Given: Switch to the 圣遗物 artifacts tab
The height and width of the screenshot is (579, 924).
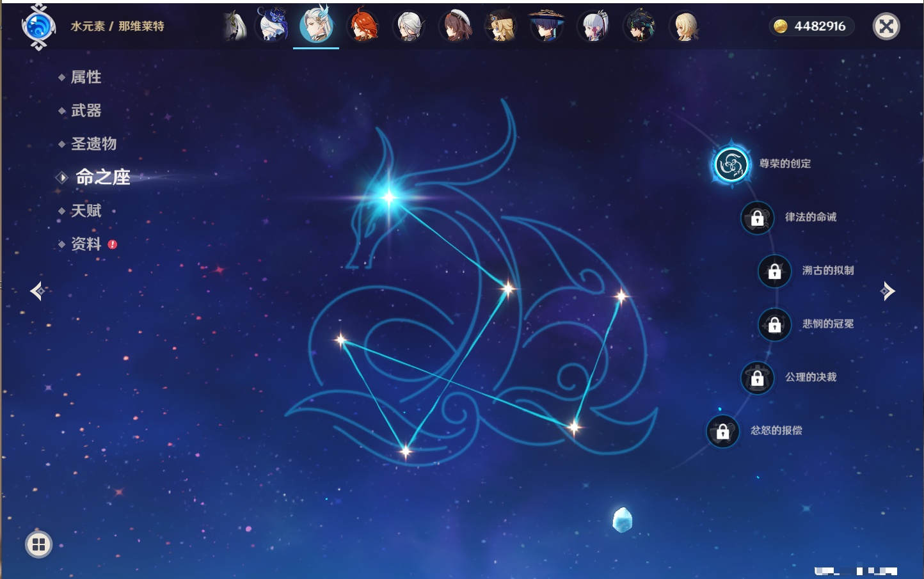Looking at the screenshot, I should (x=94, y=144).
